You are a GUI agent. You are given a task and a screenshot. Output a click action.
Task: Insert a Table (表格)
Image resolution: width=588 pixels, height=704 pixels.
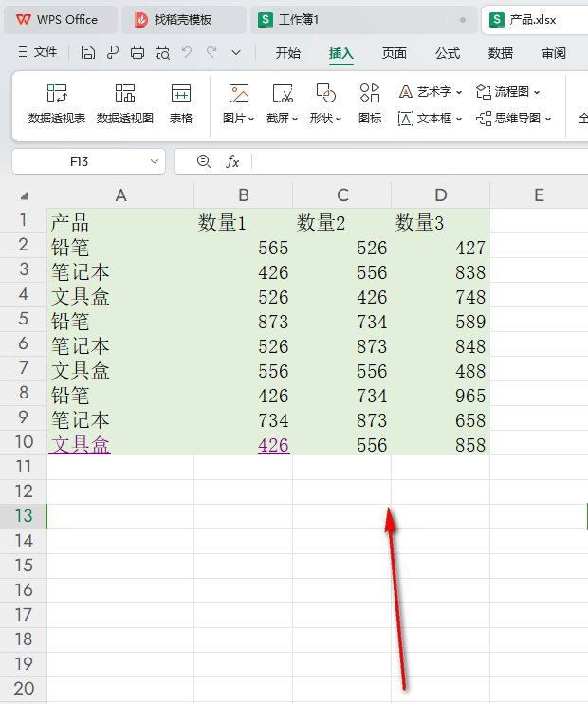tap(181, 104)
